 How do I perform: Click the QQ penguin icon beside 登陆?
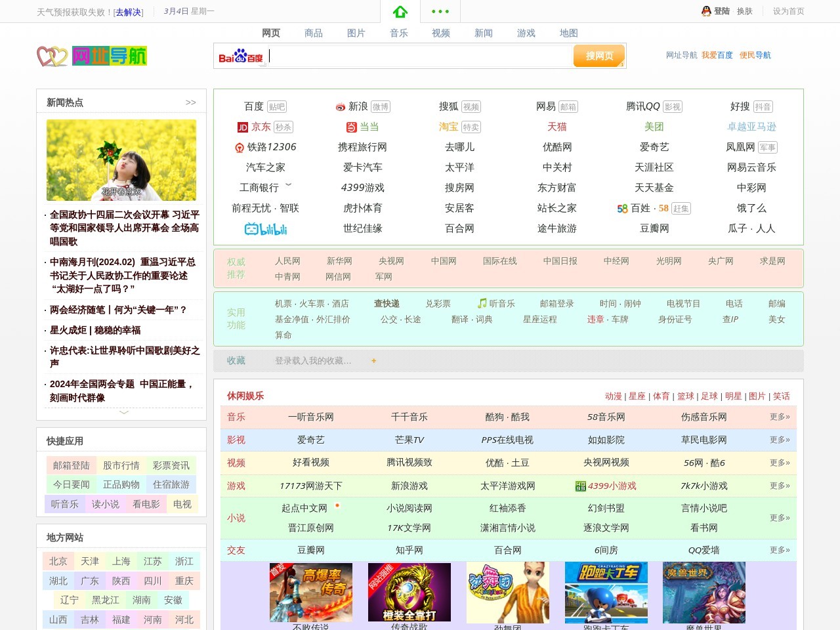[x=705, y=11]
